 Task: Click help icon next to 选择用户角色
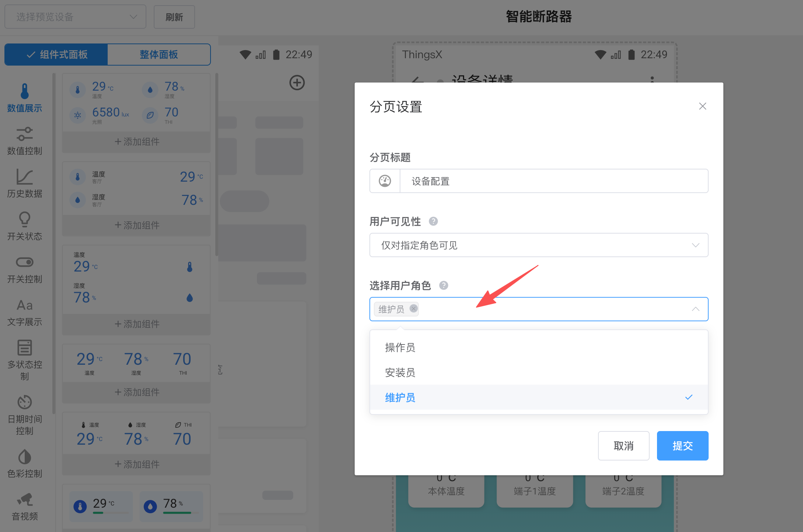(x=444, y=286)
